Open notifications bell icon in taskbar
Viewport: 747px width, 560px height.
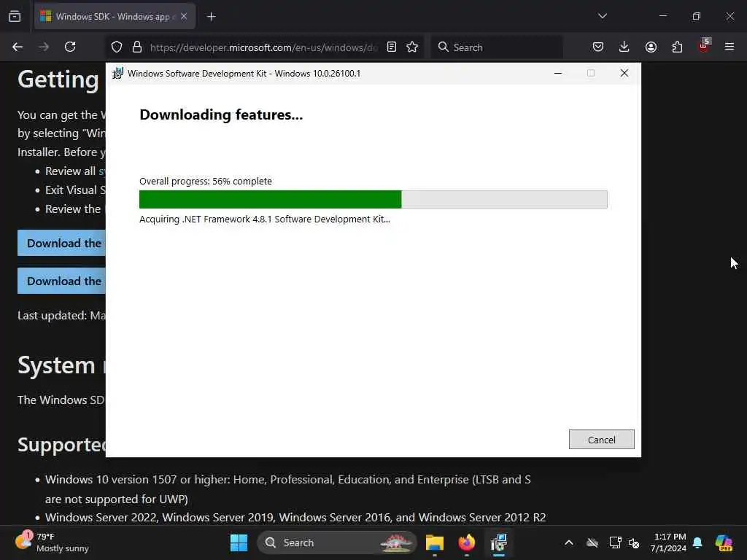coord(697,542)
